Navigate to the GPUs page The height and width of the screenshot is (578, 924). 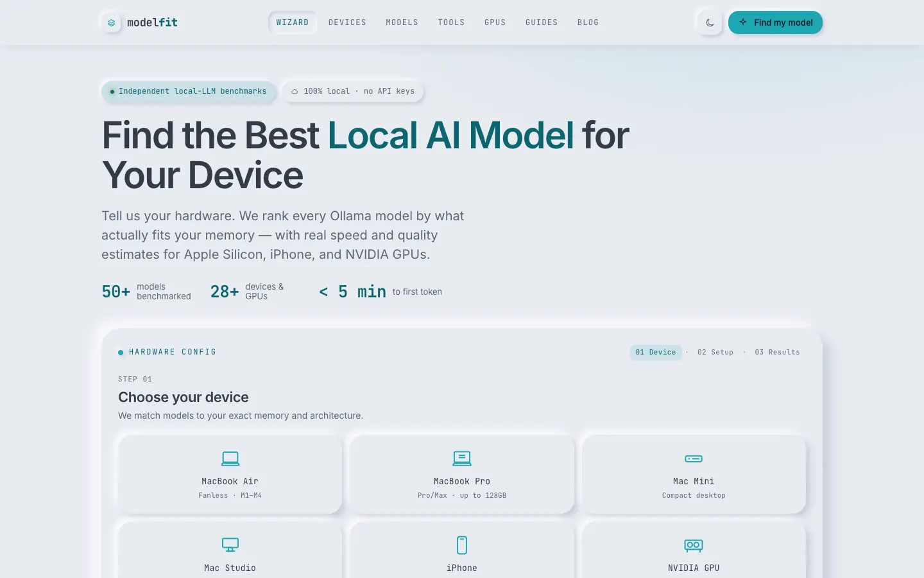pyautogui.click(x=495, y=22)
